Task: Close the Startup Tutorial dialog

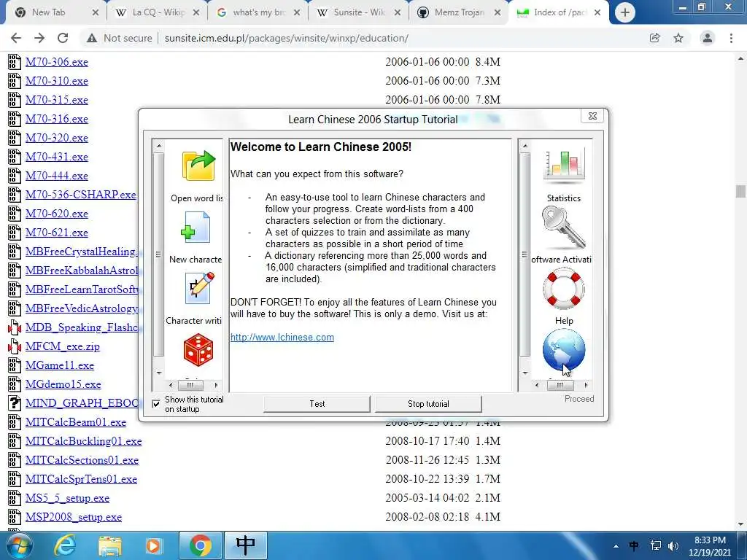Action: pyautogui.click(x=592, y=116)
